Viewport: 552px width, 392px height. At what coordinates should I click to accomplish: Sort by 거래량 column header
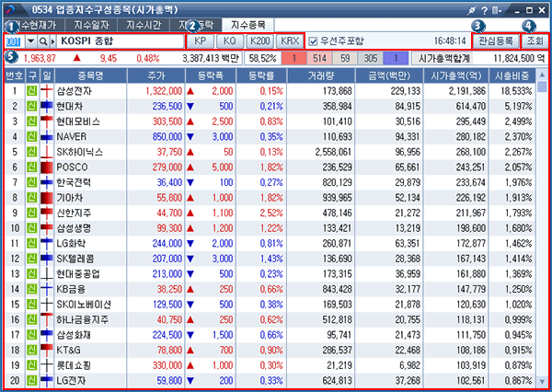(x=321, y=75)
